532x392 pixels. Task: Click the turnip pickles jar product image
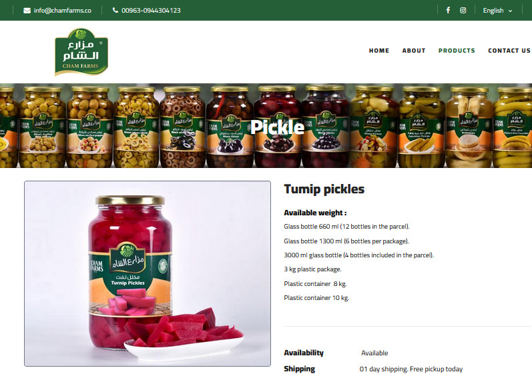pyautogui.click(x=148, y=273)
